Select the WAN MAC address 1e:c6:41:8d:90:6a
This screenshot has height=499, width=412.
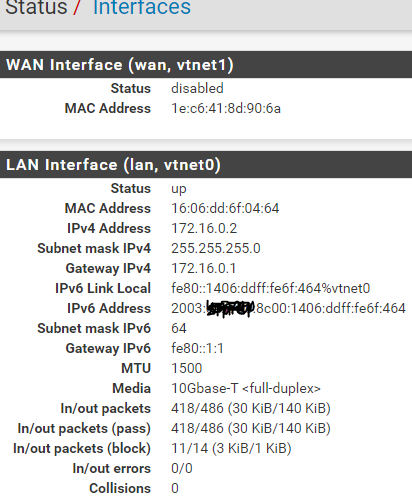click(x=226, y=108)
